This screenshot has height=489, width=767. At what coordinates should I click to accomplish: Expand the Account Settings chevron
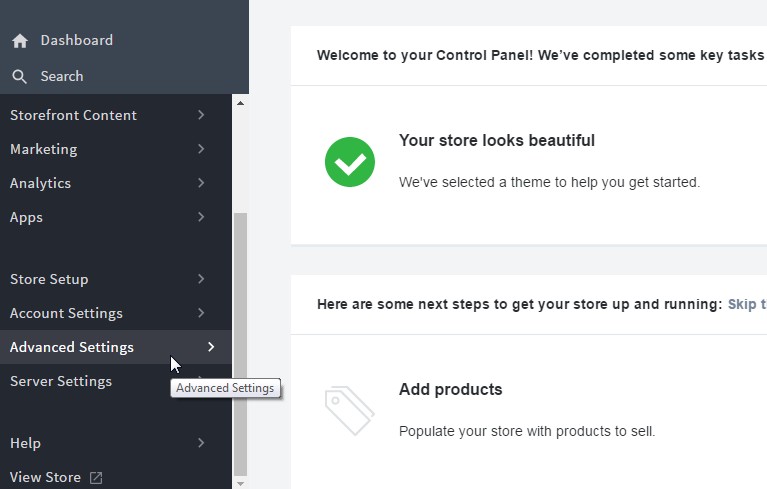click(201, 313)
